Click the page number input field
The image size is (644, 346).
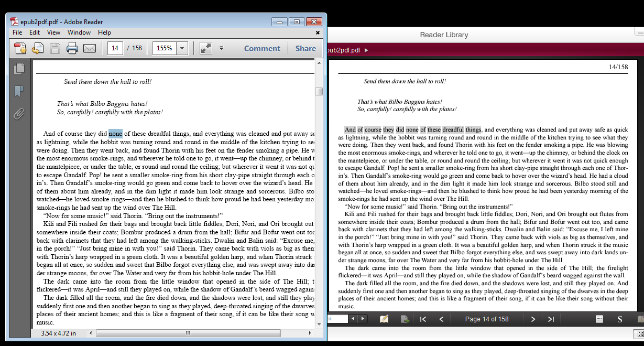pos(115,48)
